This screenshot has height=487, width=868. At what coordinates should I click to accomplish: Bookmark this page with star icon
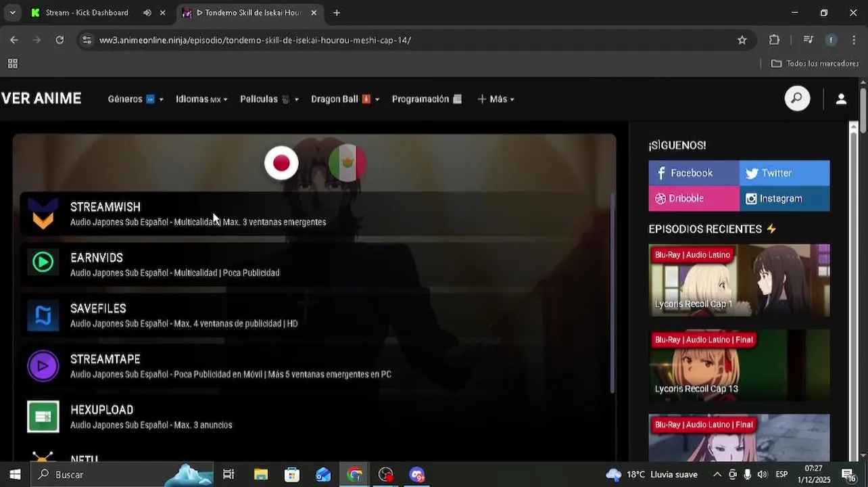point(742,40)
